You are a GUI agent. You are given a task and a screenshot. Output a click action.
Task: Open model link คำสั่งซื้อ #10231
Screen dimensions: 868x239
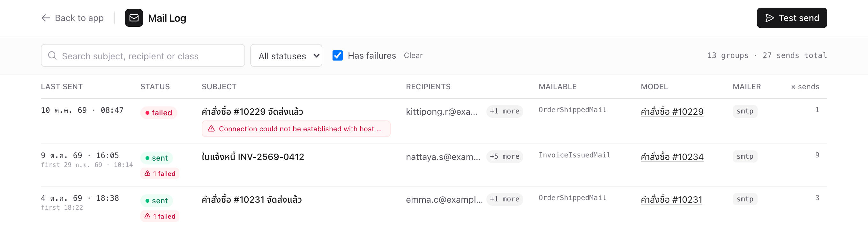(671, 199)
